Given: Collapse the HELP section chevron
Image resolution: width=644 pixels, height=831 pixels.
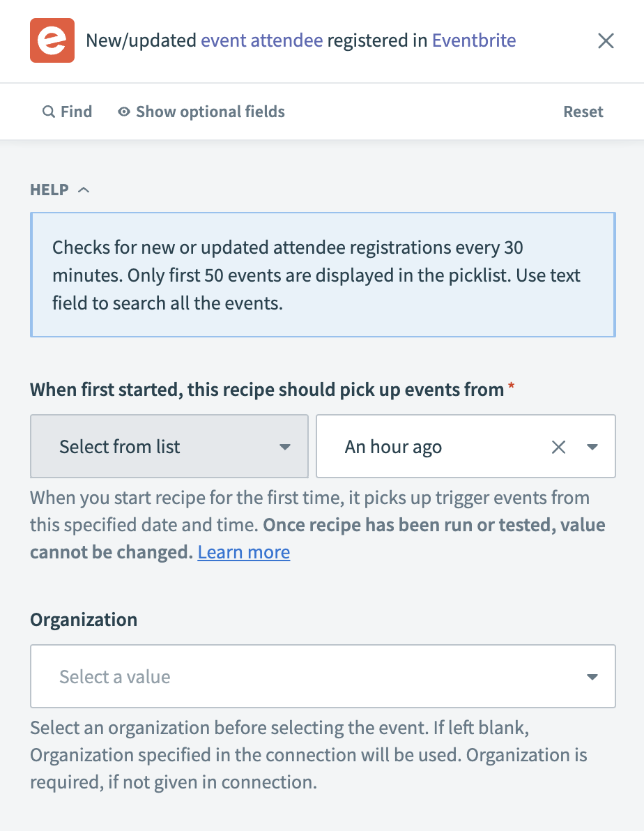Looking at the screenshot, I should pyautogui.click(x=84, y=190).
